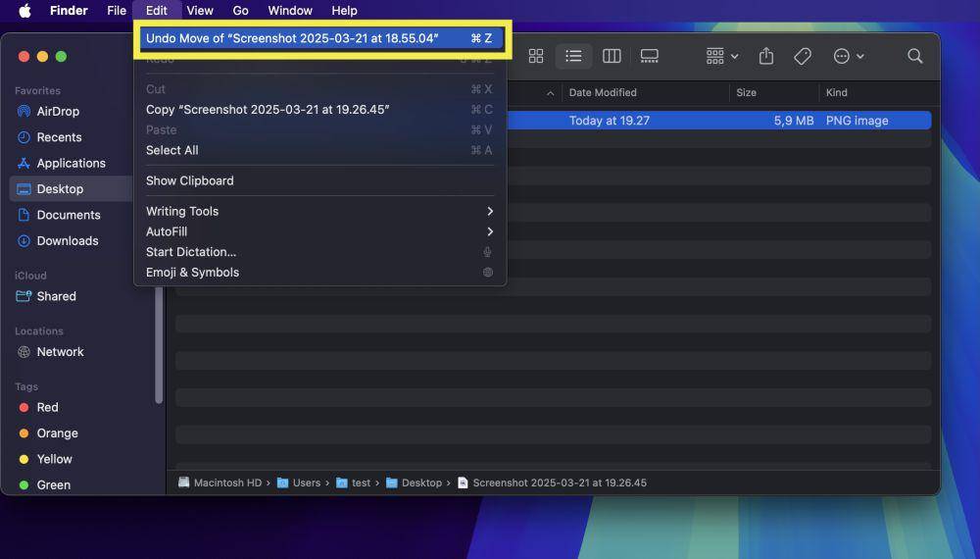Open the more actions ellipsis menu
Screen dimensions: 980x559
tap(849, 56)
